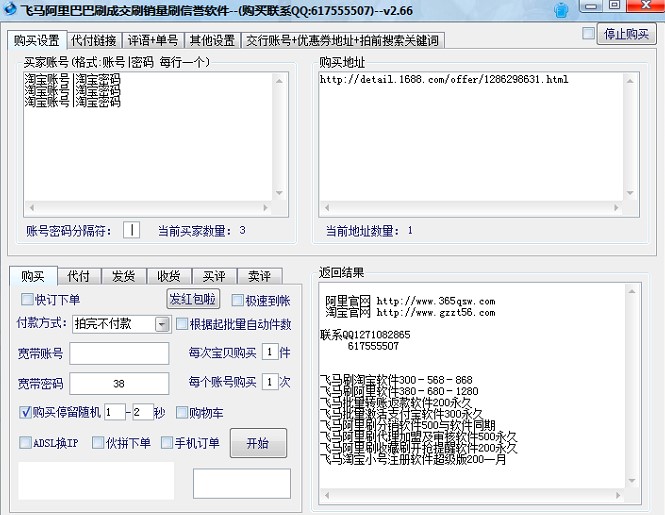Open the 收货 sub-tab

pos(169,276)
